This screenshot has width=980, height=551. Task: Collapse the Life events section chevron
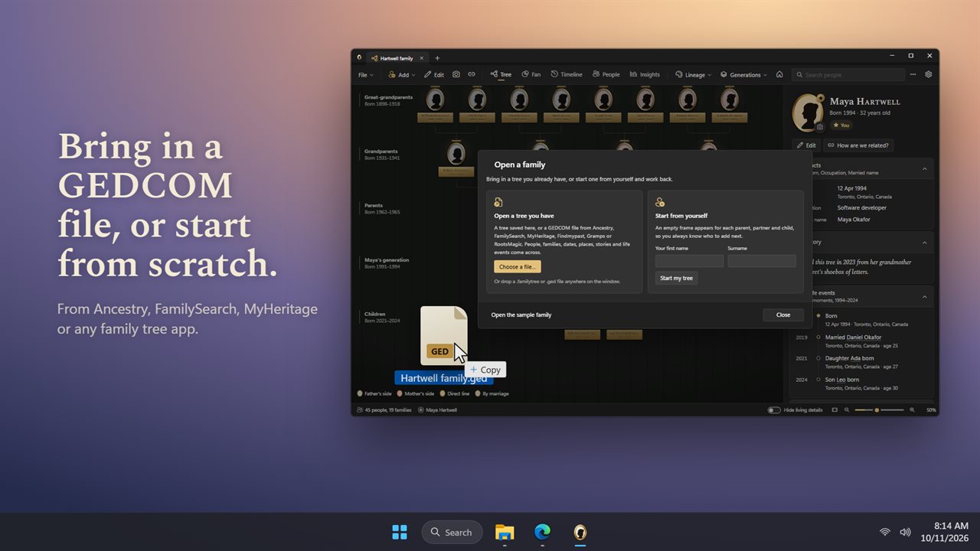(x=924, y=296)
